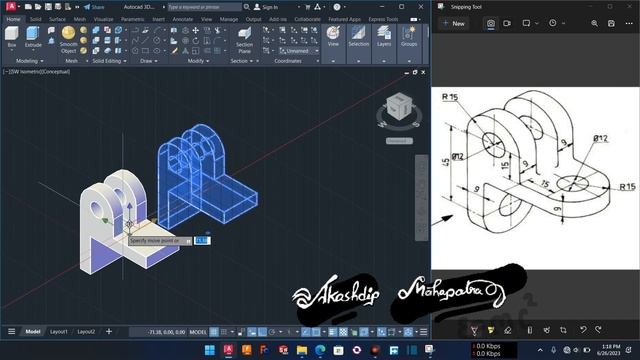Click the layout list hamburger icon
This screenshot has width=640, height=360.
pyautogui.click(x=11, y=331)
